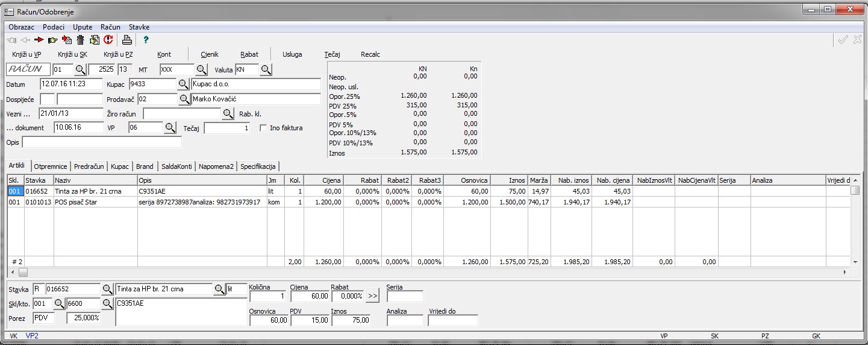Click the printer icon in toolbar
Screen dimensions: 868x345
click(126, 40)
